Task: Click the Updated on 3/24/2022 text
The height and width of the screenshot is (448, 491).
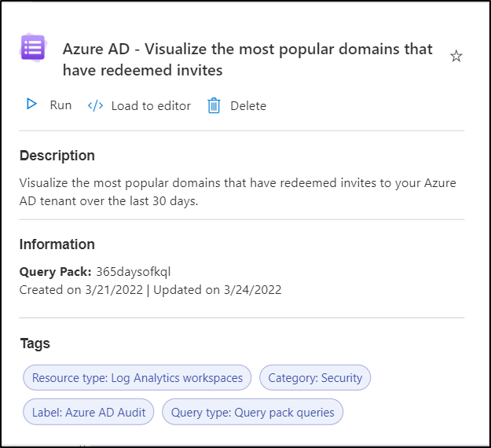Action: (218, 290)
